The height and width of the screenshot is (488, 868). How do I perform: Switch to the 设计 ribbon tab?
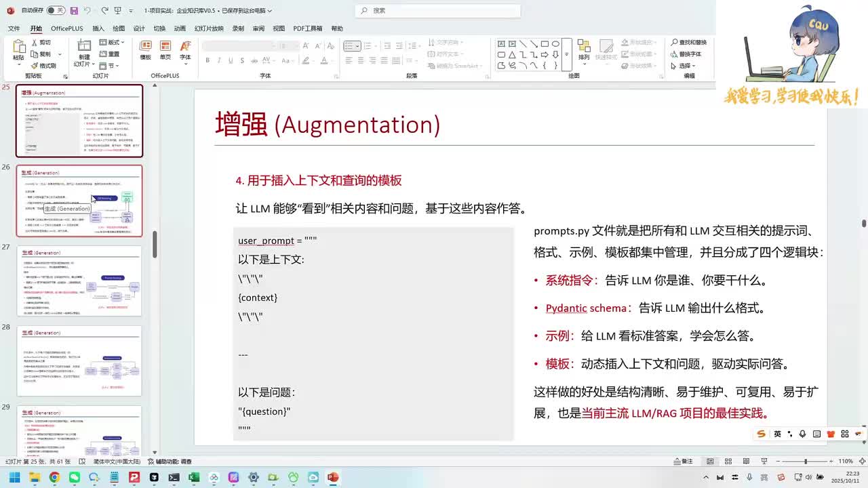(139, 28)
